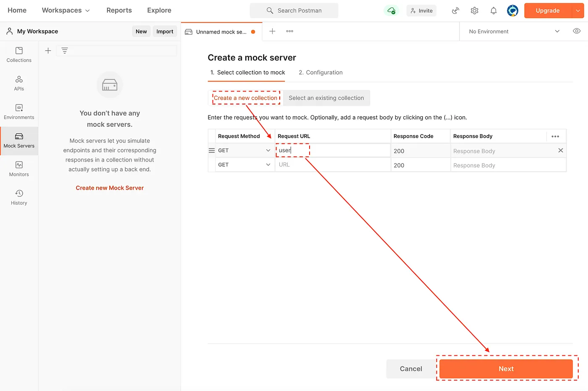Image resolution: width=588 pixels, height=391 pixels.
Task: Open the notifications bell
Action: click(493, 10)
